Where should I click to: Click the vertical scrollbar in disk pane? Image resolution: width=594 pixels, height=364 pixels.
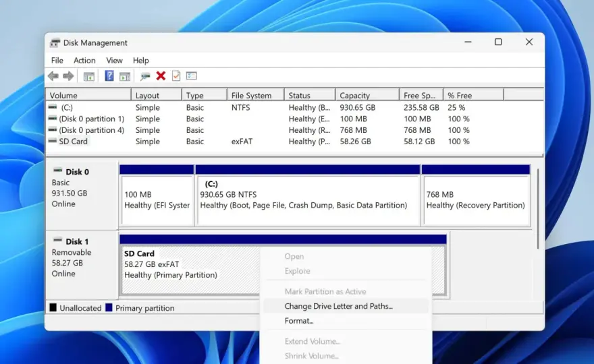click(537, 209)
